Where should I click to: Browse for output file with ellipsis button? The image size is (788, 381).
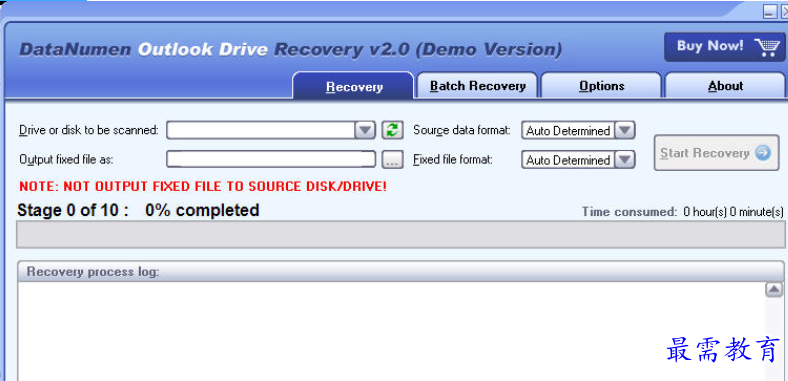(x=392, y=160)
